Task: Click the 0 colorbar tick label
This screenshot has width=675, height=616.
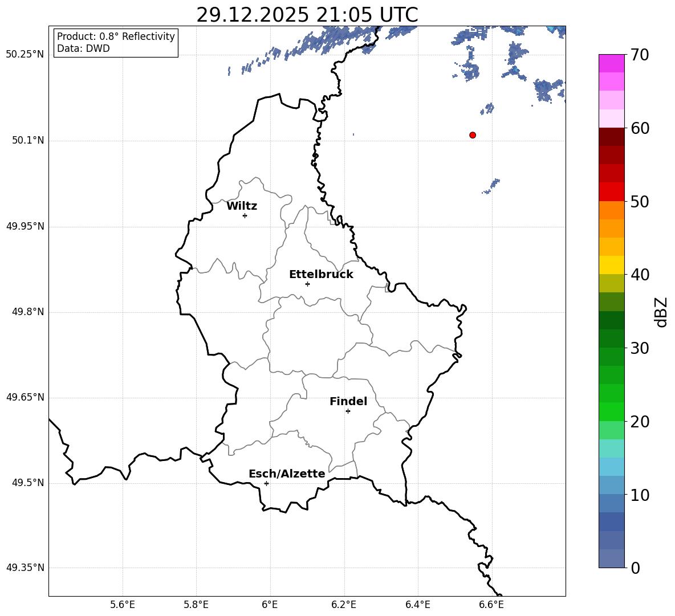Action: pyautogui.click(x=636, y=568)
